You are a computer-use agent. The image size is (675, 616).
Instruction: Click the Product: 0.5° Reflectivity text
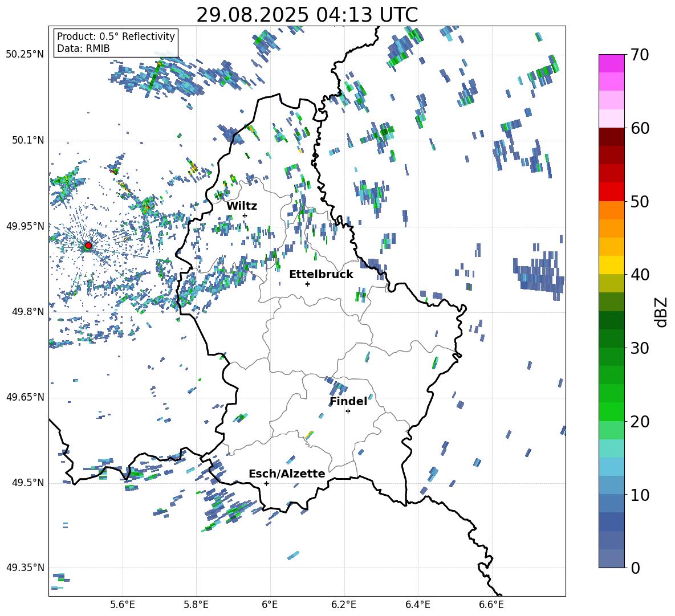(x=116, y=36)
